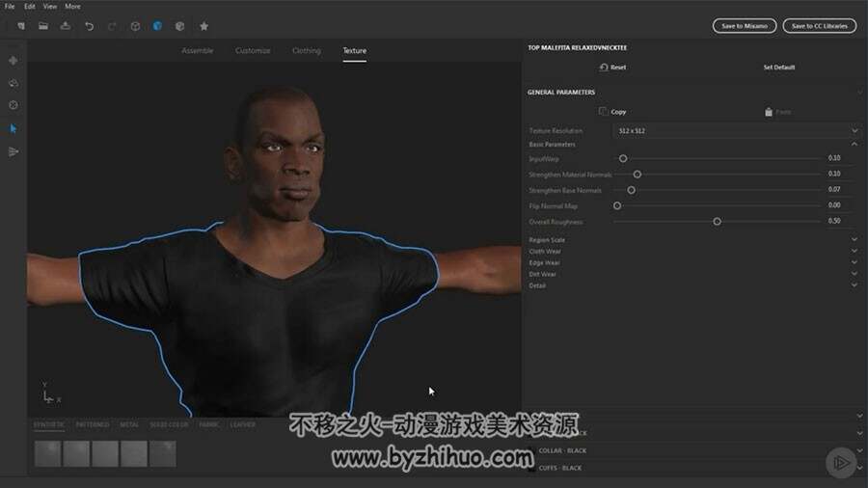Select the Pan/move tool in left sidebar
Viewport: 868px width, 488px height.
(x=14, y=61)
